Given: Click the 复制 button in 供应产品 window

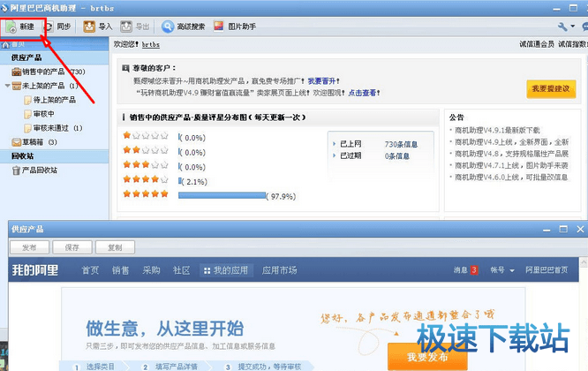Looking at the screenshot, I should click(x=115, y=247).
